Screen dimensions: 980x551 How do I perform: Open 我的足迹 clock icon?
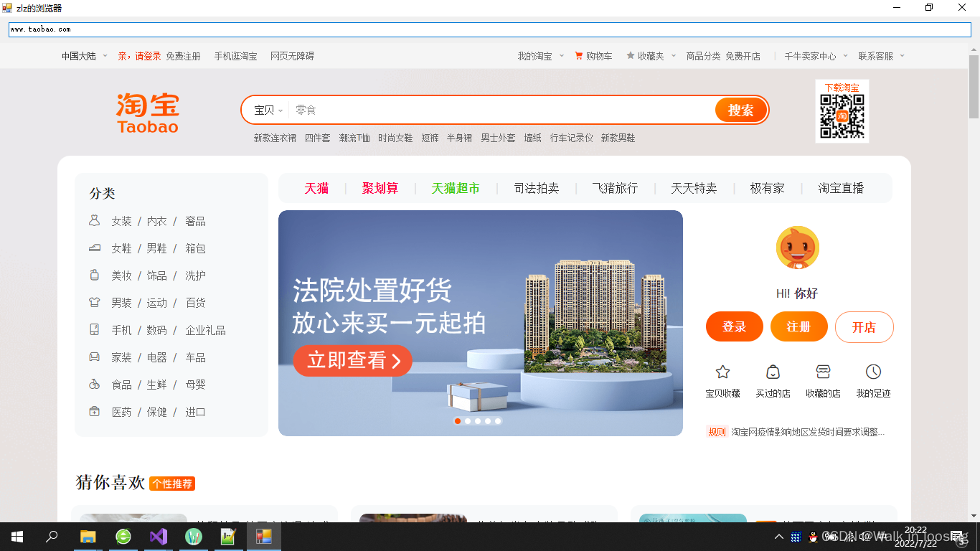coord(873,372)
